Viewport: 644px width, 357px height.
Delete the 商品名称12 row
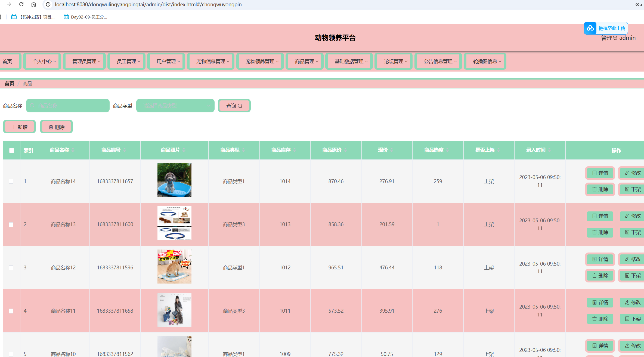600,276
